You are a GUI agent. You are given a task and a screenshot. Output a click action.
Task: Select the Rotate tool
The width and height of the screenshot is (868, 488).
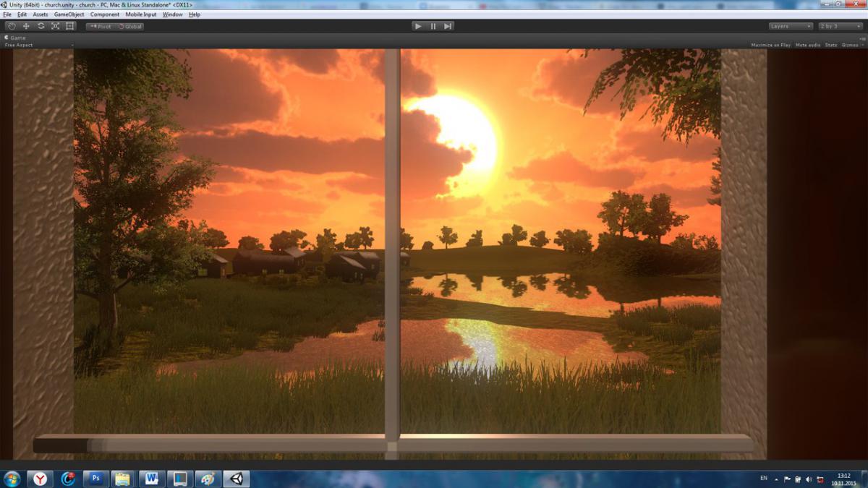click(41, 26)
